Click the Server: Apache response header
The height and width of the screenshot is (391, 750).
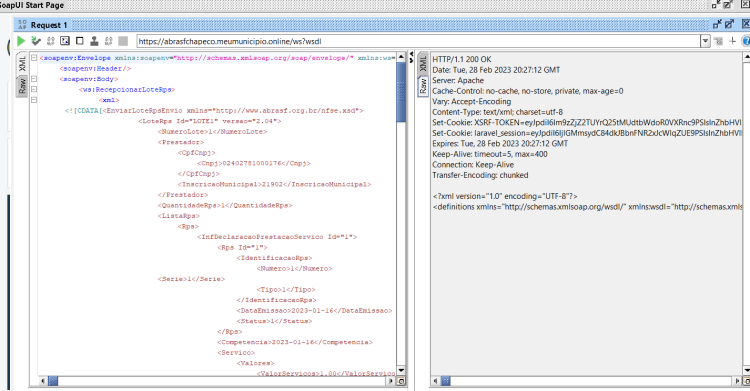point(458,80)
